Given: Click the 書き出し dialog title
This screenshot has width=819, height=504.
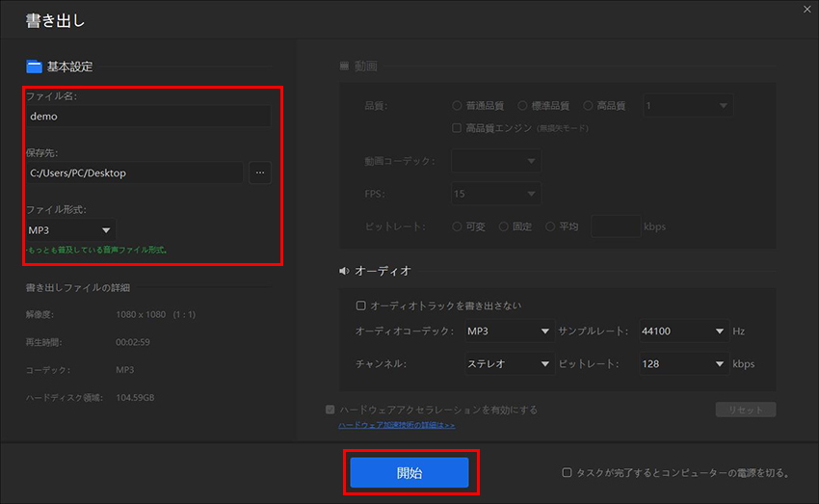Looking at the screenshot, I should (x=55, y=20).
